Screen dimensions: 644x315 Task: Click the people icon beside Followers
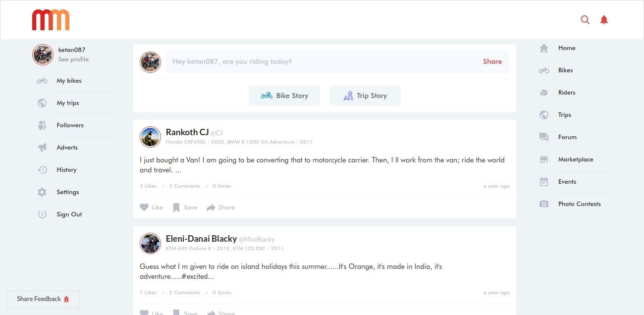pos(42,125)
